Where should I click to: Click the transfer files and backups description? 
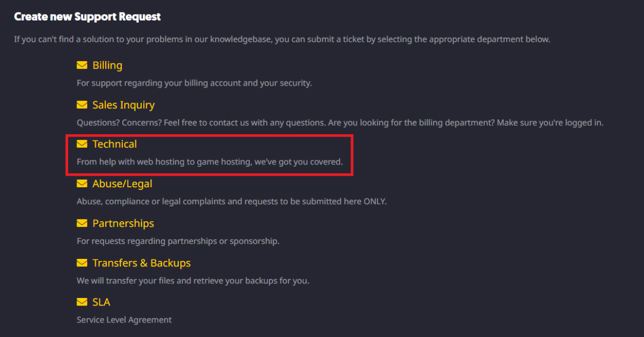193,280
